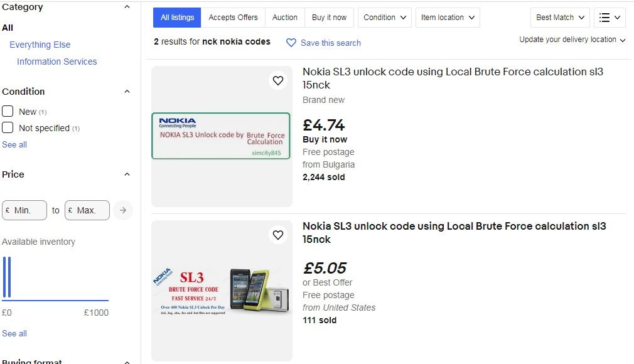Image resolution: width=634 pixels, height=364 pixels.
Task: Click Update your delivery location
Action: (x=572, y=40)
